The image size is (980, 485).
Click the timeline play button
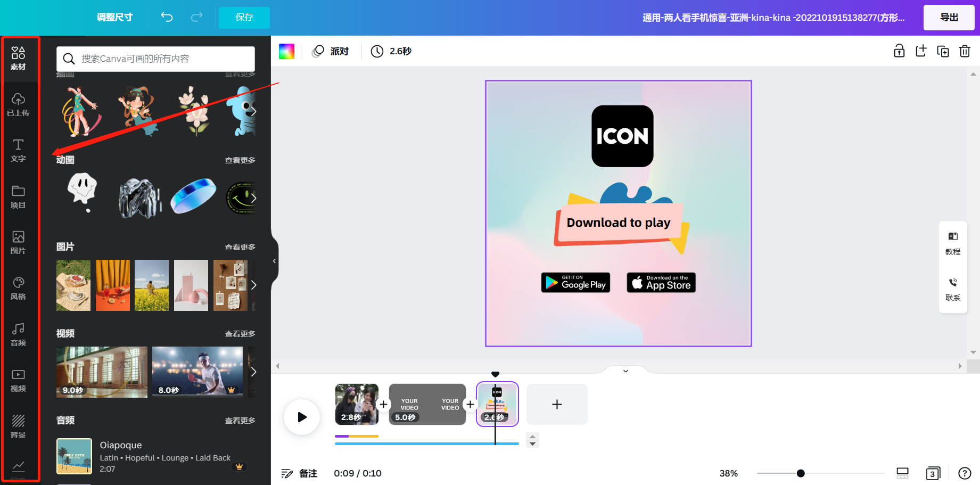tap(302, 417)
